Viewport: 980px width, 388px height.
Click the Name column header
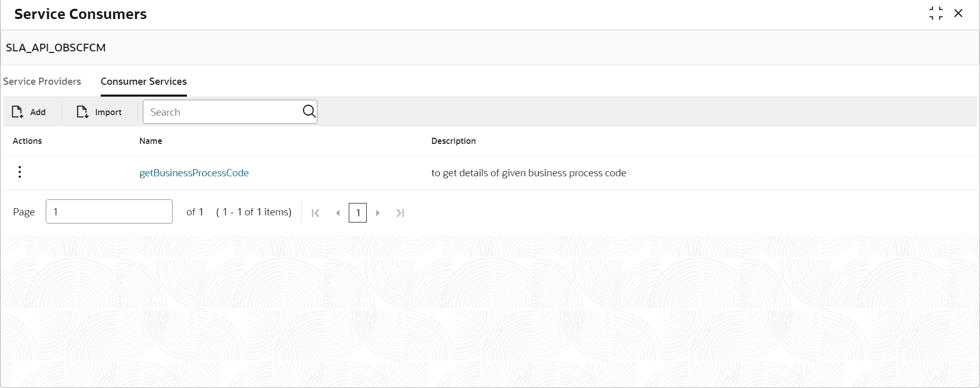point(150,141)
